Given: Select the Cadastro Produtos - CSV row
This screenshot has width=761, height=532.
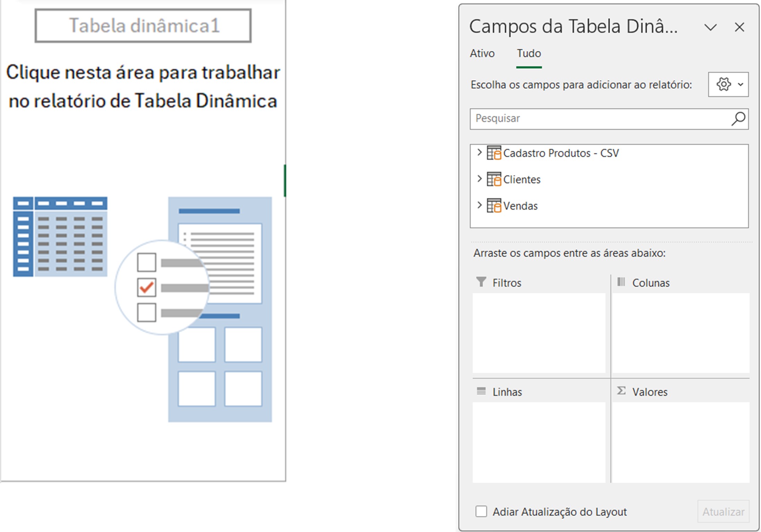Looking at the screenshot, I should [x=609, y=153].
